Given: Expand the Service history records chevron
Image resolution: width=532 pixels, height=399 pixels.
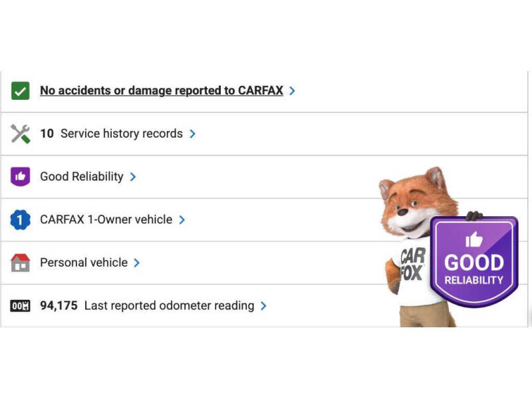Looking at the screenshot, I should coord(192,134).
